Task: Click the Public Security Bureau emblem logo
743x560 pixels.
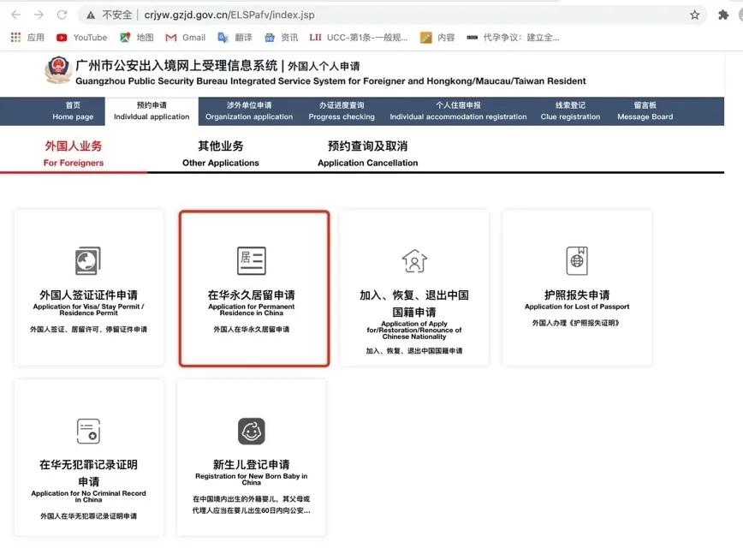Action: (57, 72)
